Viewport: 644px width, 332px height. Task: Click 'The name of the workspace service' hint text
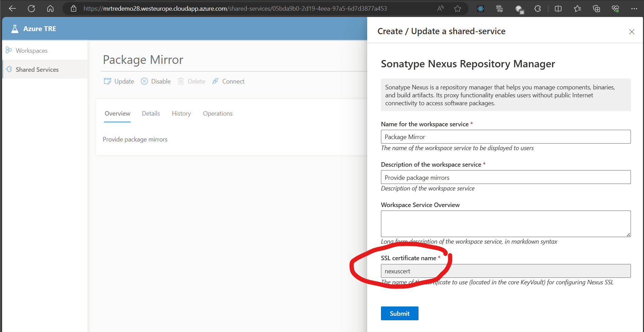457,148
